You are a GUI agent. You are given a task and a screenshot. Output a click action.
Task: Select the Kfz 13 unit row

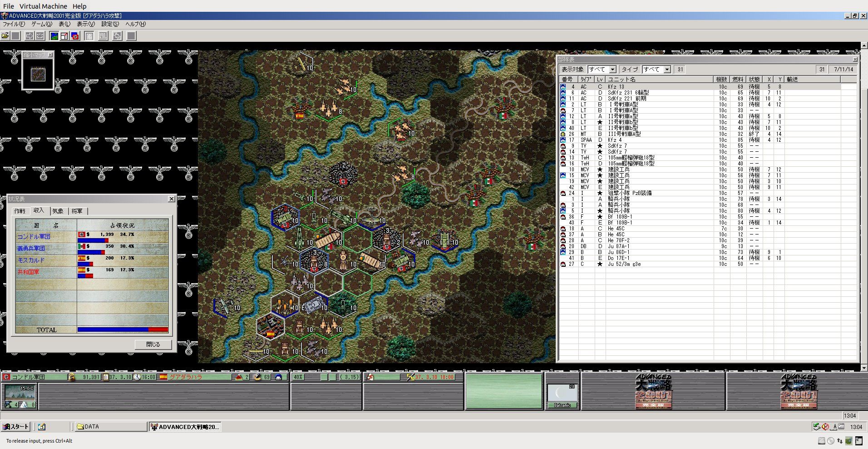(x=700, y=87)
